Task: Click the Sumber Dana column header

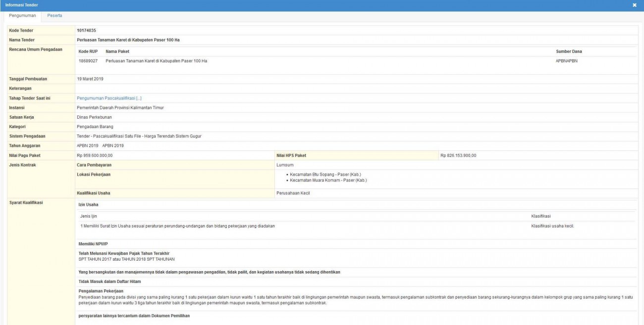Action: (569, 51)
